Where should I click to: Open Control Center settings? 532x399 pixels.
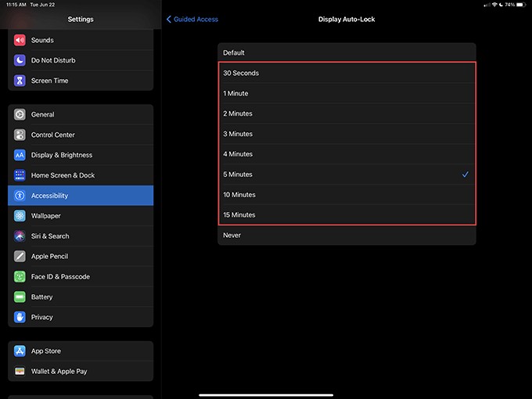pyautogui.click(x=81, y=135)
